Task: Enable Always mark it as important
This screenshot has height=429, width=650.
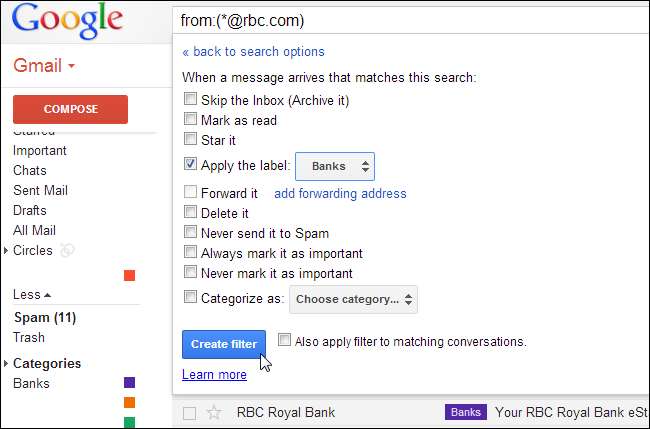Action: pos(190,252)
